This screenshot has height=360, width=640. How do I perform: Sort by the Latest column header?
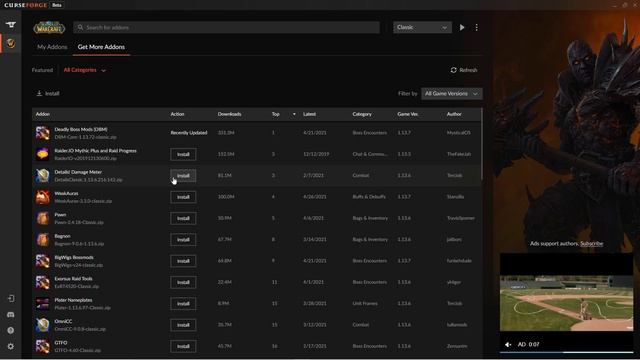[309, 114]
